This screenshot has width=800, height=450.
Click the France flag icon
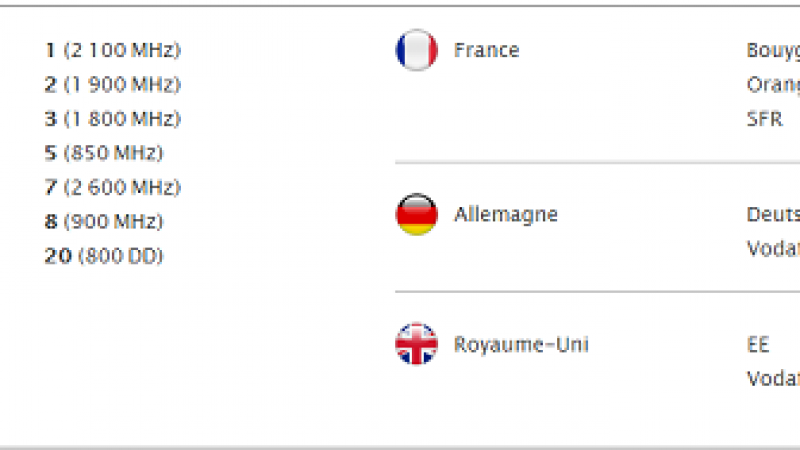click(x=416, y=50)
